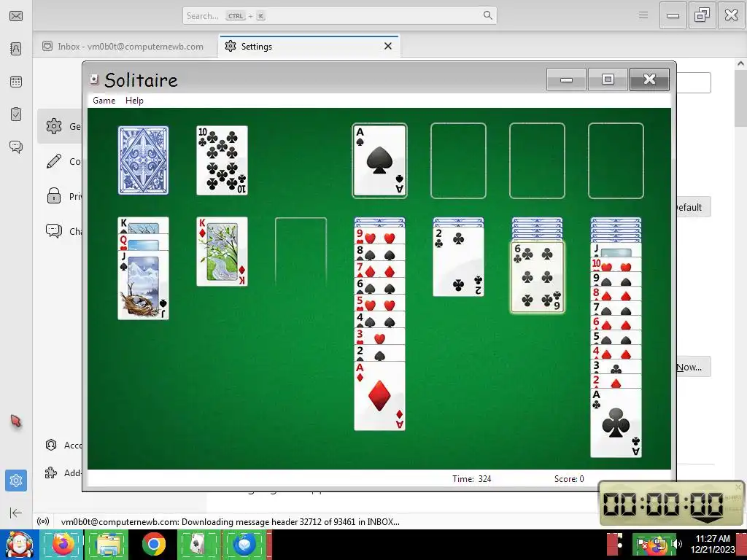Click the Downloading message header status text
Viewport: 747px width, 560px height.
click(230, 521)
